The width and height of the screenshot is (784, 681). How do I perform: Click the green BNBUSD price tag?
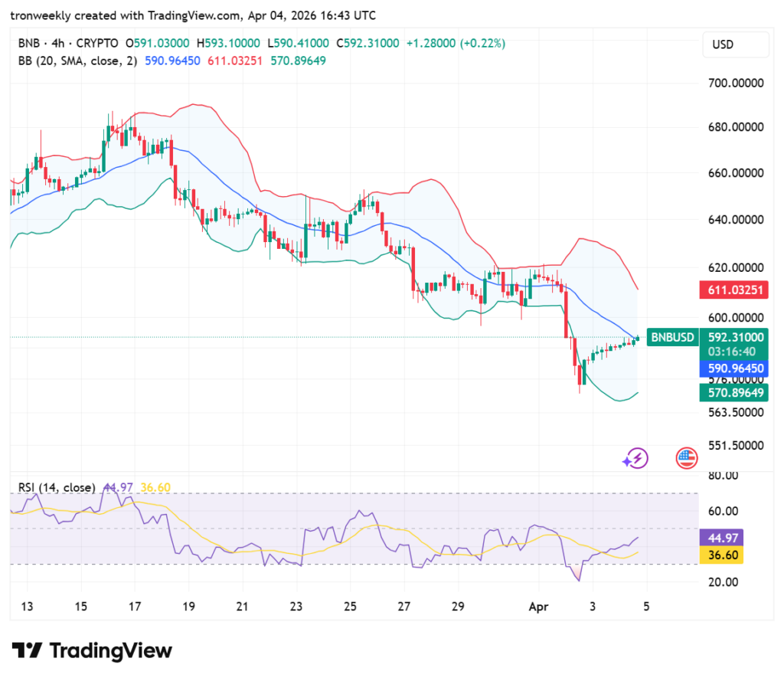pos(671,337)
